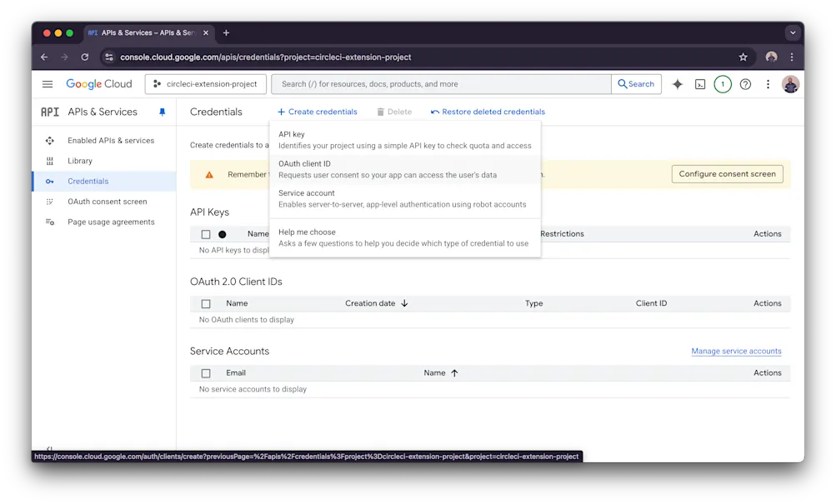Click the warning triangle icon in the banner
The image size is (836, 504).
coord(209,175)
